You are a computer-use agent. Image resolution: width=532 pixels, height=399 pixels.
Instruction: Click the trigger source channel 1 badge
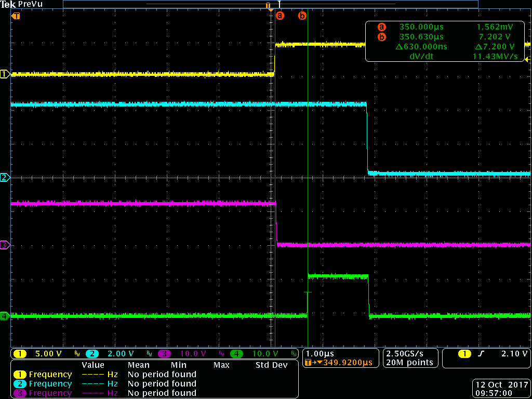465,354
